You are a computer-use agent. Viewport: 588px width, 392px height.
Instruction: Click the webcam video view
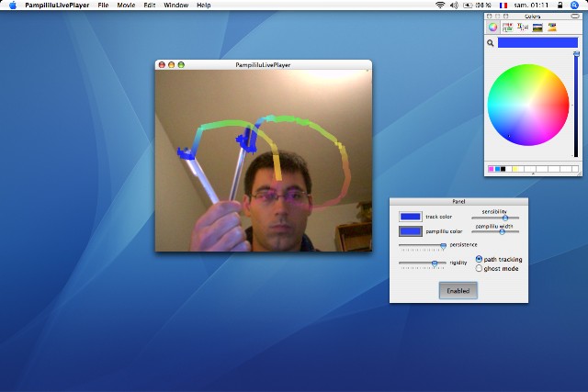[x=264, y=161]
